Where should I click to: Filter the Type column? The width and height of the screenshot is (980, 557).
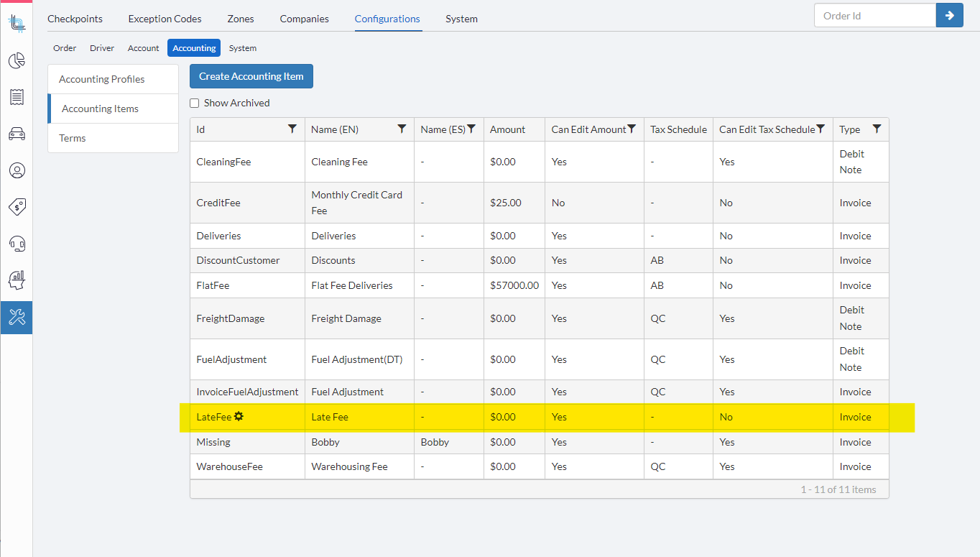(x=877, y=129)
